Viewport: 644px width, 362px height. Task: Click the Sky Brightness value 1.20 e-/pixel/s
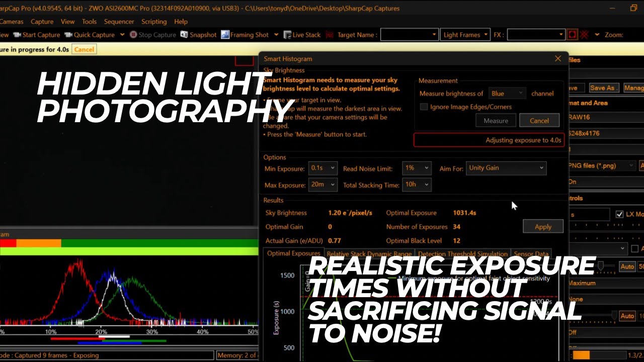coord(350,213)
